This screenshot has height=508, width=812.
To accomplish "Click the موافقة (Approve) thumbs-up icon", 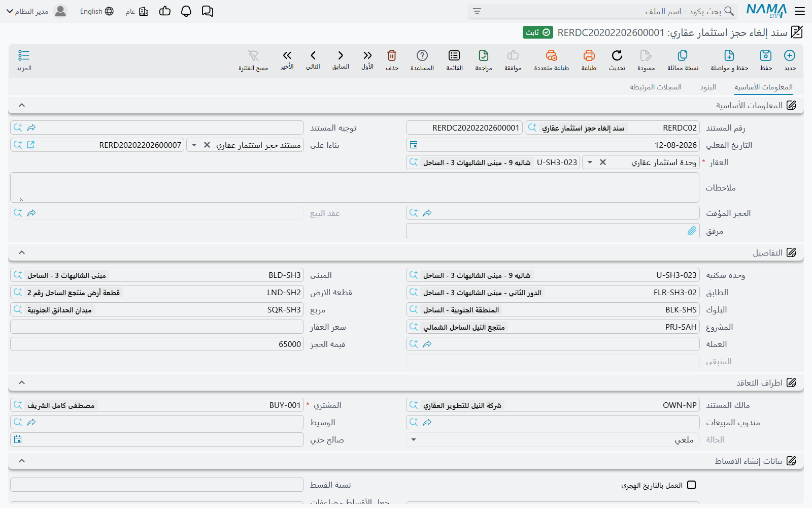I will pyautogui.click(x=513, y=55).
